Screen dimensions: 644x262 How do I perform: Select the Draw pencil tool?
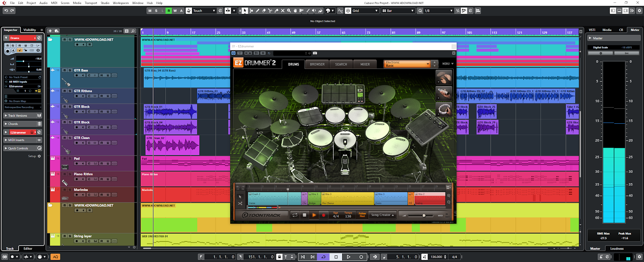pos(258,11)
